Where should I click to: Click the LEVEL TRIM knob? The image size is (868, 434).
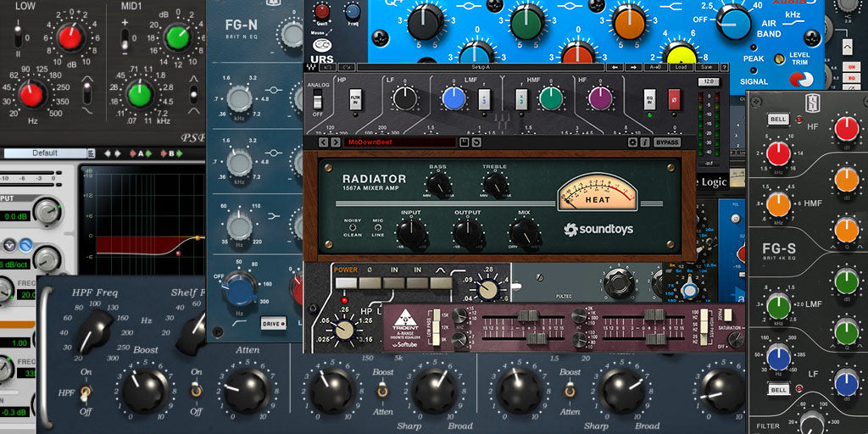click(x=780, y=58)
